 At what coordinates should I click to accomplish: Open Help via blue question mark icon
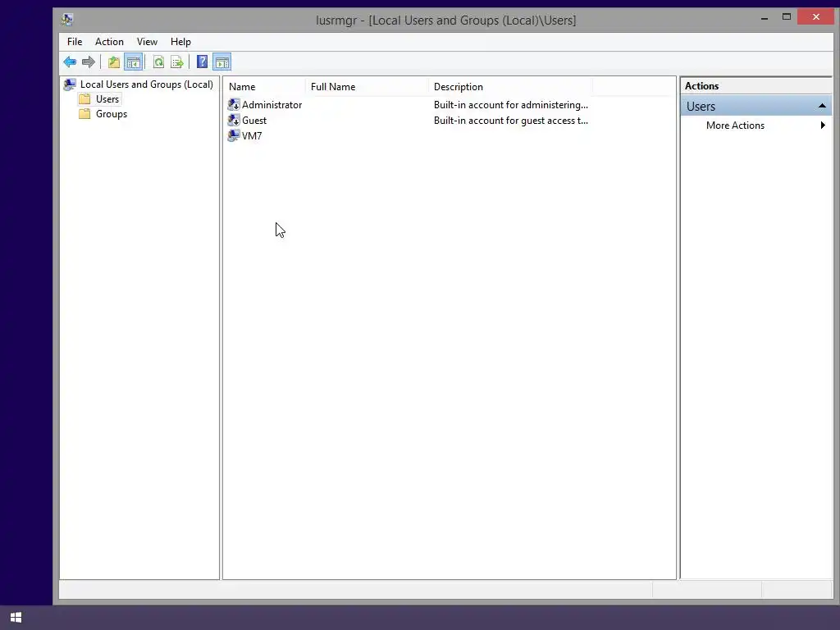coord(202,62)
